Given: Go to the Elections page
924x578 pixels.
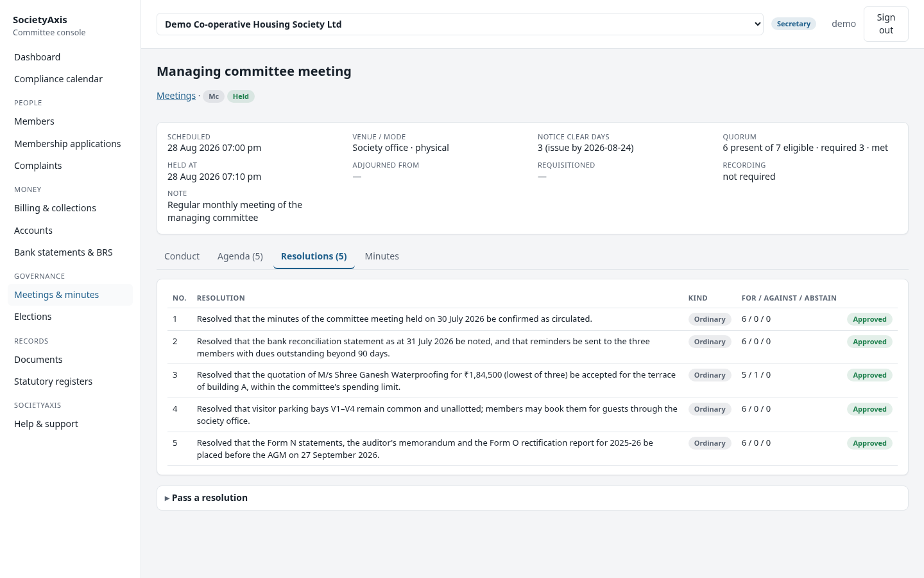Looking at the screenshot, I should point(71,317).
